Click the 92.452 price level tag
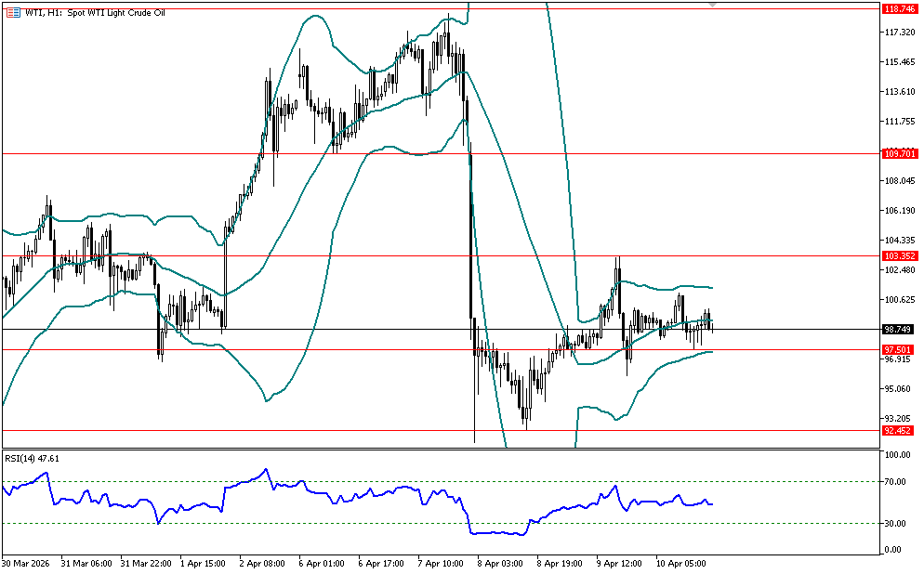This screenshot has height=574, width=924. click(x=898, y=430)
